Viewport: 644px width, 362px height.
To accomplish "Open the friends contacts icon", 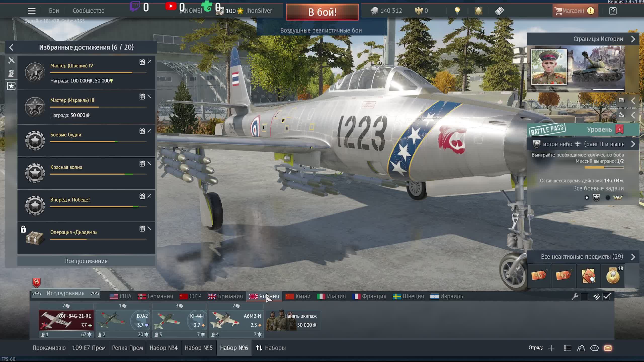I will (x=581, y=348).
